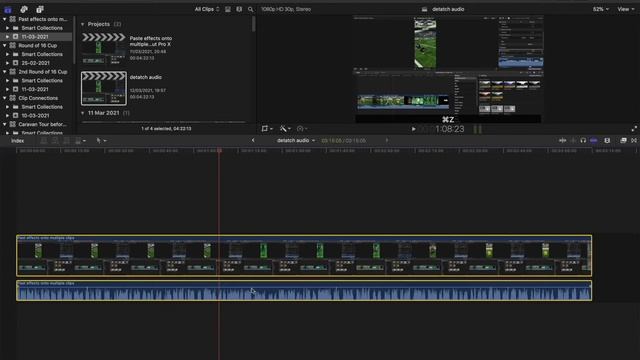Toggle video and audio skimming
The image size is (640, 360).
pos(562,140)
